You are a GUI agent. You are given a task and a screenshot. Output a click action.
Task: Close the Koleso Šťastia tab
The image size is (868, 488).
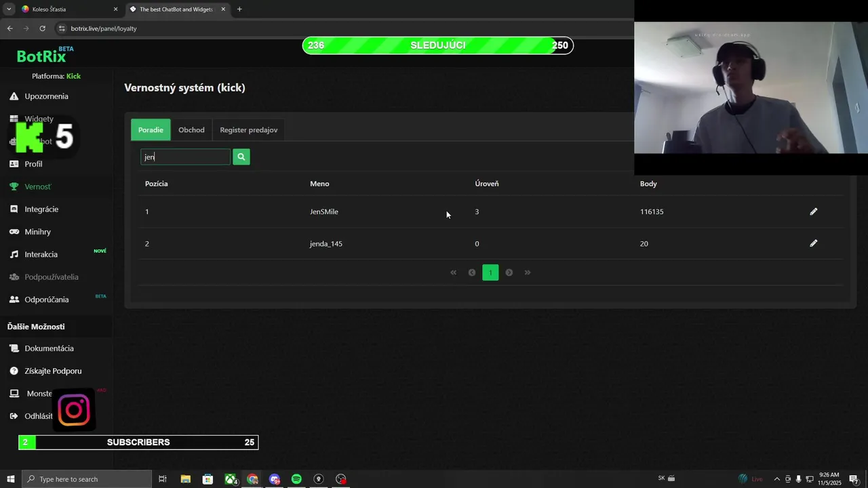pyautogui.click(x=115, y=9)
